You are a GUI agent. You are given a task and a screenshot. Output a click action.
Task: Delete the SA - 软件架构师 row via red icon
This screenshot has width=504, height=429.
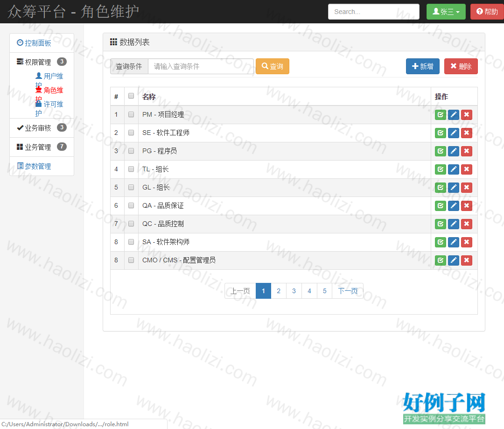pos(467,242)
